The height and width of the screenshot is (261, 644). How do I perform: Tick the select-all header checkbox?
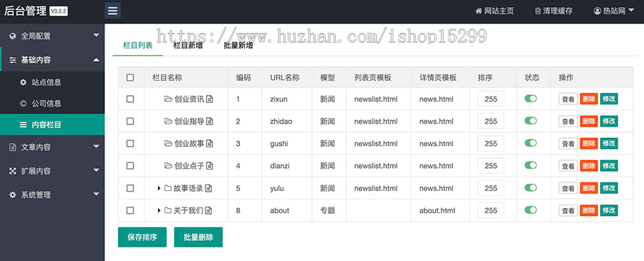pos(130,77)
